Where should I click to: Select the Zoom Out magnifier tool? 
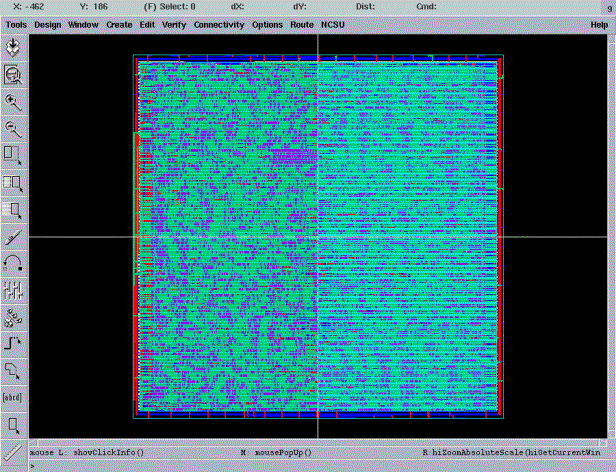[14, 128]
